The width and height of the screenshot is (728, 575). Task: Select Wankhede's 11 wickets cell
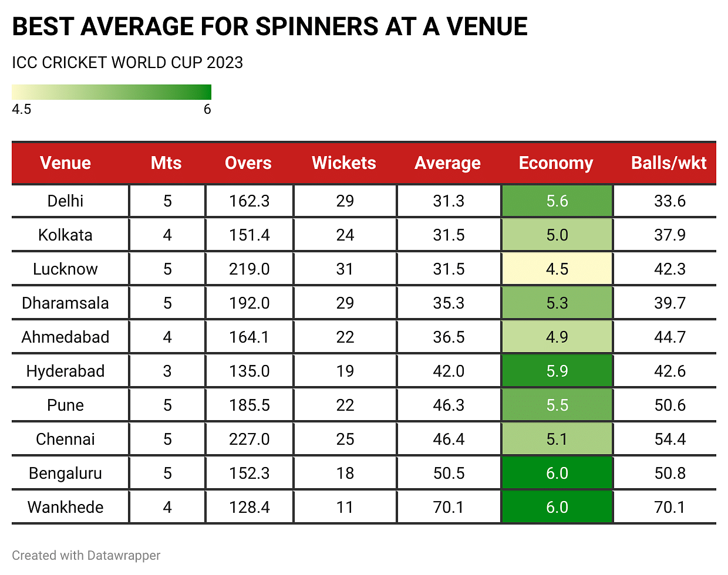pyautogui.click(x=345, y=508)
